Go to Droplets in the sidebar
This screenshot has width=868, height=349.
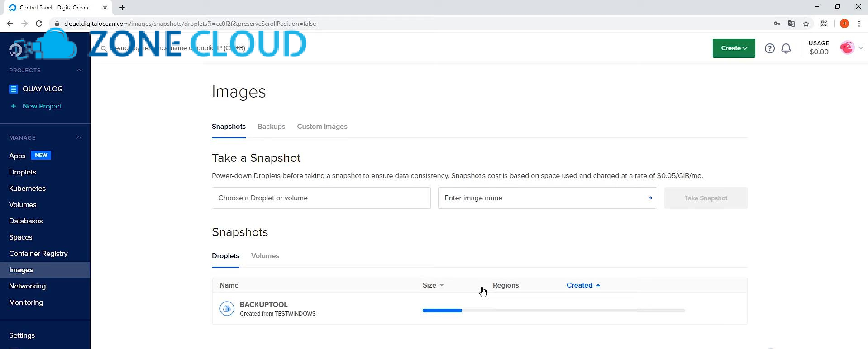coord(23,172)
